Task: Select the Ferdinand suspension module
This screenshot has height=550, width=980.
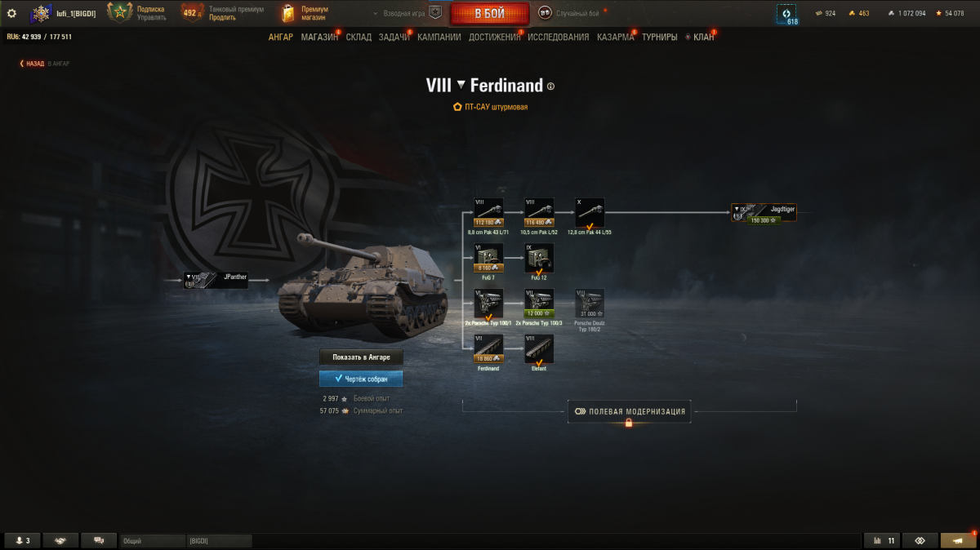Action: point(488,349)
